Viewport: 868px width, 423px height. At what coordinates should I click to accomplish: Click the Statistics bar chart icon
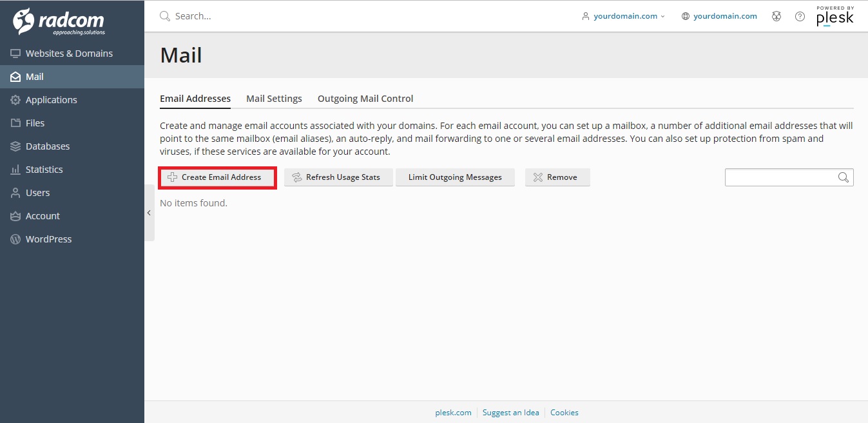tap(15, 170)
